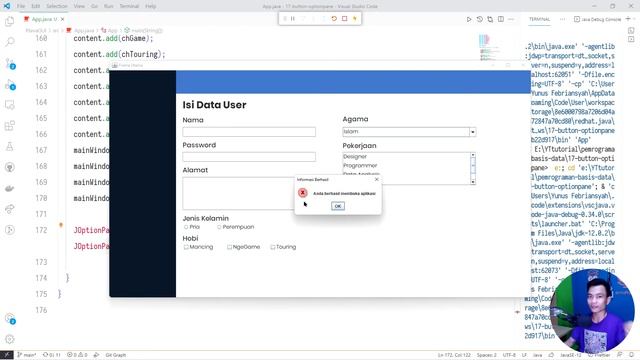Change the Spaces: 2 indentation setting

(487, 355)
